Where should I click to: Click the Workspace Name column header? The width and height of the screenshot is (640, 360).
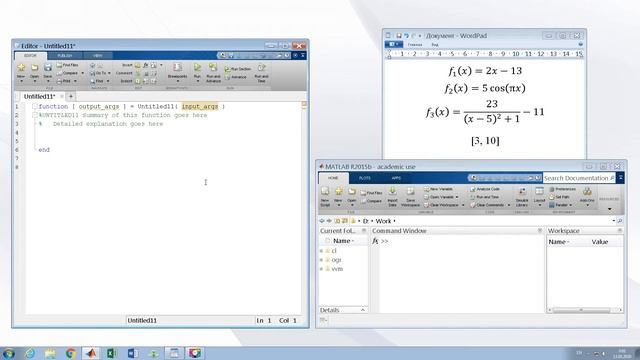[x=558, y=242]
